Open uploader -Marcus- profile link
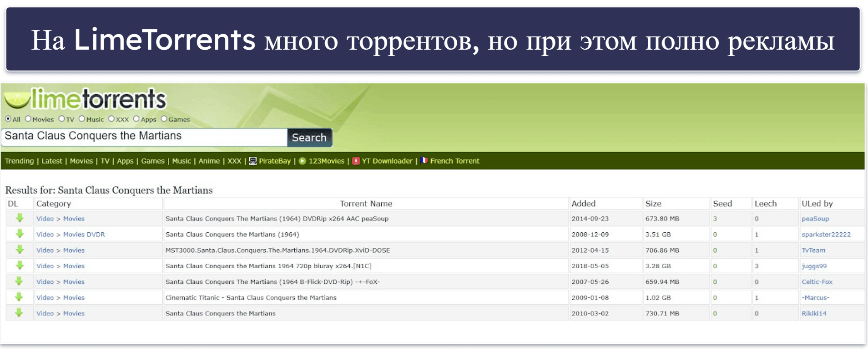 [x=816, y=297]
